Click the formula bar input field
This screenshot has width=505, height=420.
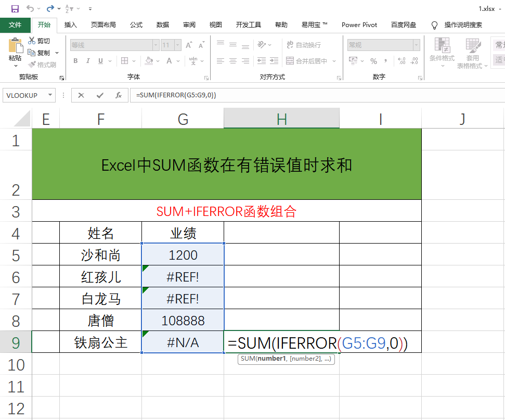pos(317,95)
